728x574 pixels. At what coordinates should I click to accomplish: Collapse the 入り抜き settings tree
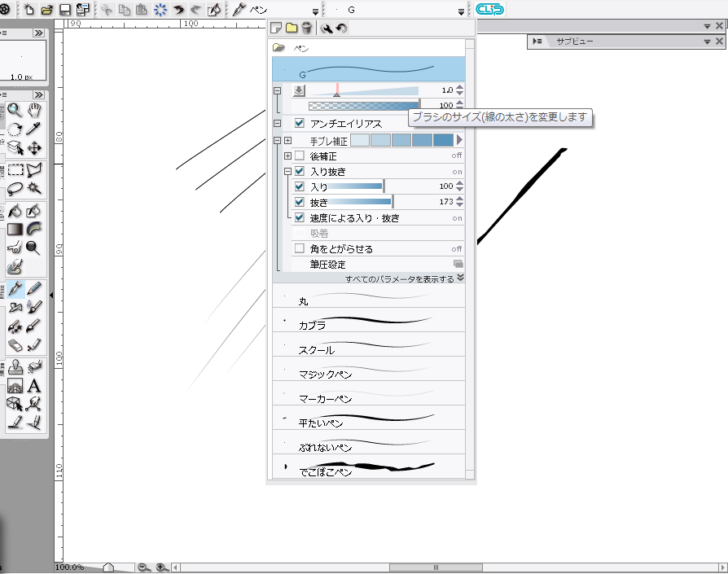coord(287,172)
